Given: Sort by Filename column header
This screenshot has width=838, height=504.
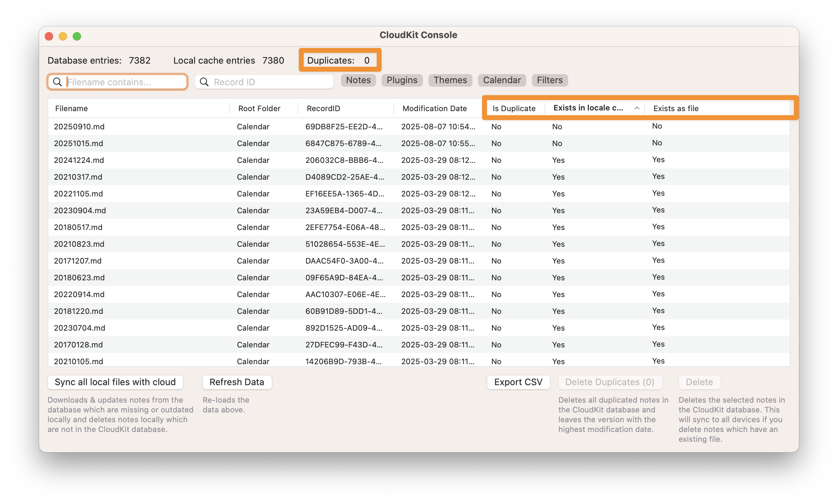Looking at the screenshot, I should coord(139,108).
